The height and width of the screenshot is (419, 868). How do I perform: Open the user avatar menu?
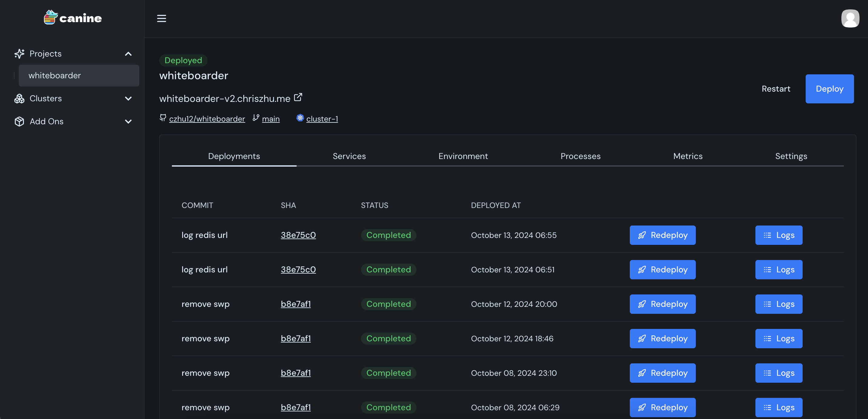850,18
